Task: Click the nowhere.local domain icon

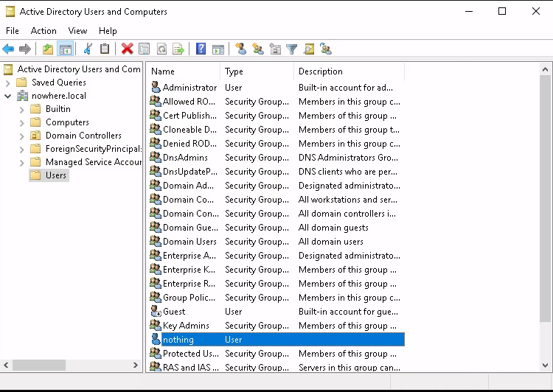Action: [x=23, y=96]
